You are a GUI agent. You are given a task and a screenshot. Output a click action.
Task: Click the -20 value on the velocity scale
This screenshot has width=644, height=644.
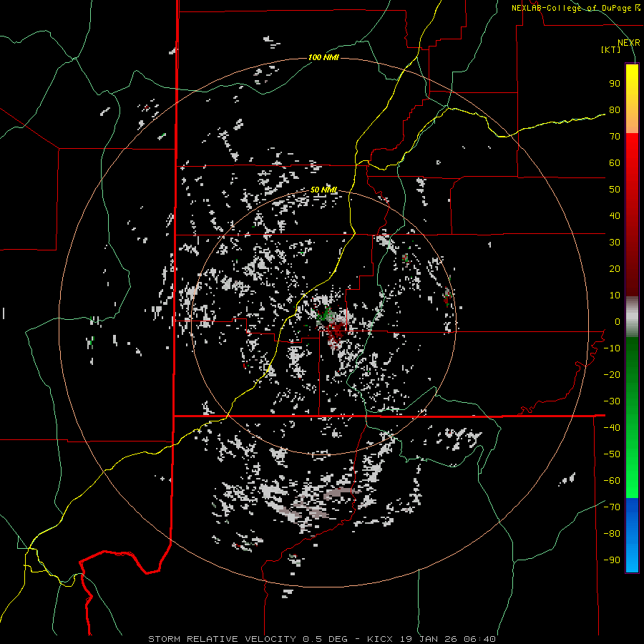pyautogui.click(x=612, y=375)
